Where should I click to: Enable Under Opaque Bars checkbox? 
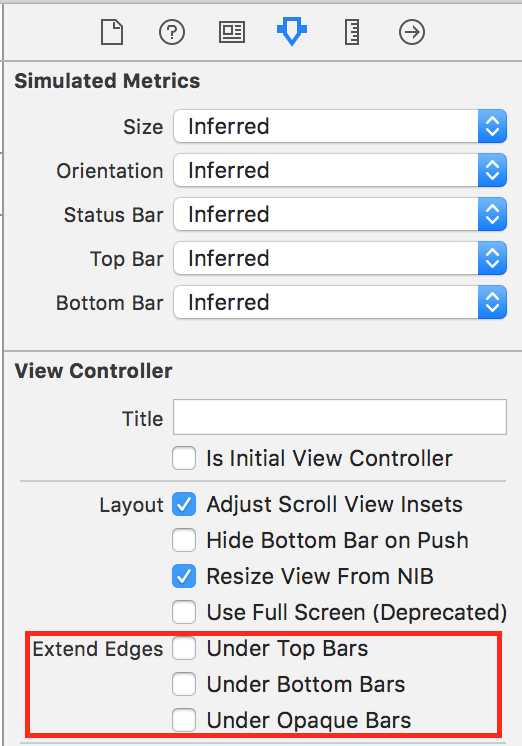(184, 720)
